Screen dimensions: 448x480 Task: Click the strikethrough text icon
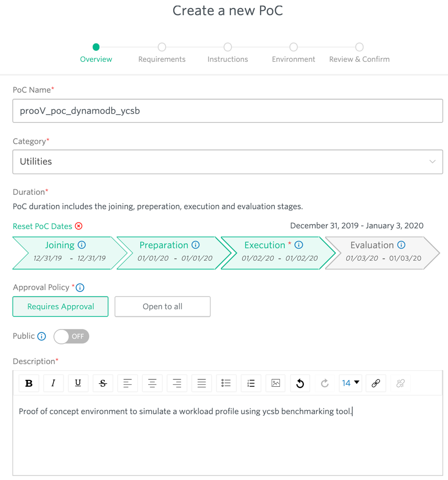point(103,383)
